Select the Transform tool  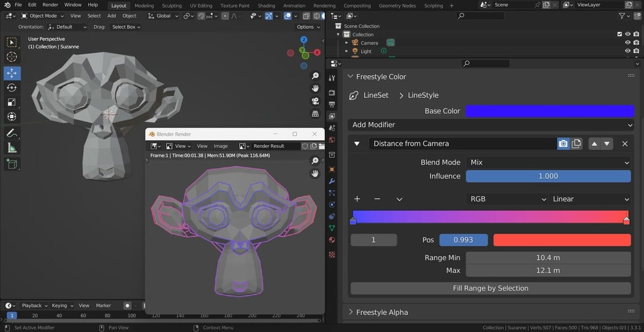tap(12, 117)
